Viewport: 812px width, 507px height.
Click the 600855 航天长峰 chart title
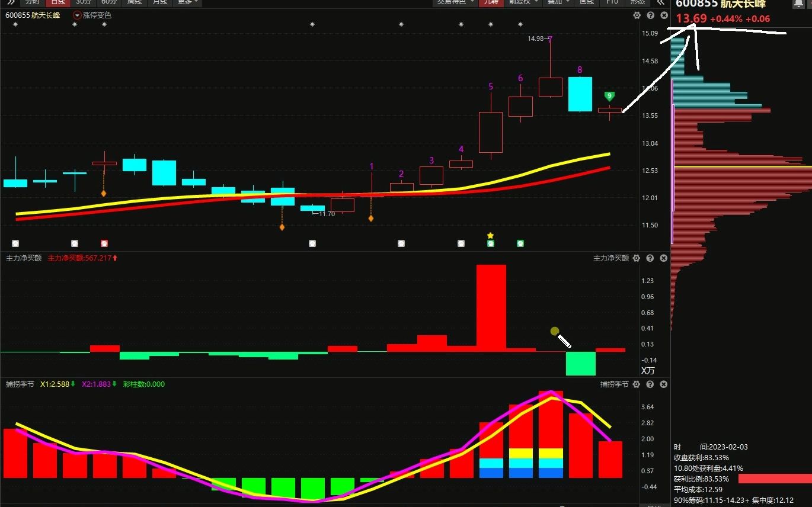33,15
